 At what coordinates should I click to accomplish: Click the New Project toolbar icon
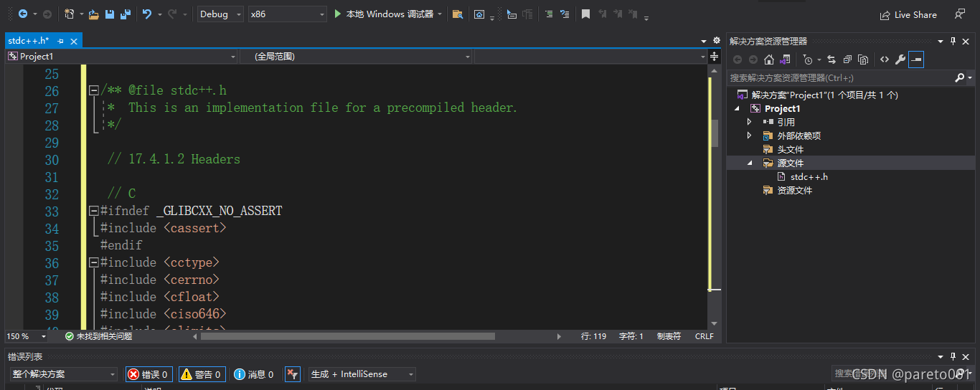pos(69,14)
